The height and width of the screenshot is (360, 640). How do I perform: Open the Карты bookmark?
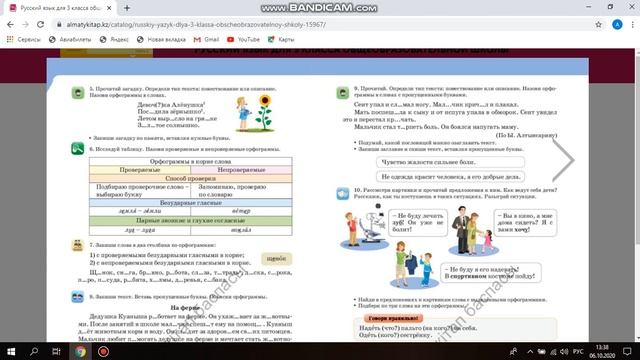[281, 40]
